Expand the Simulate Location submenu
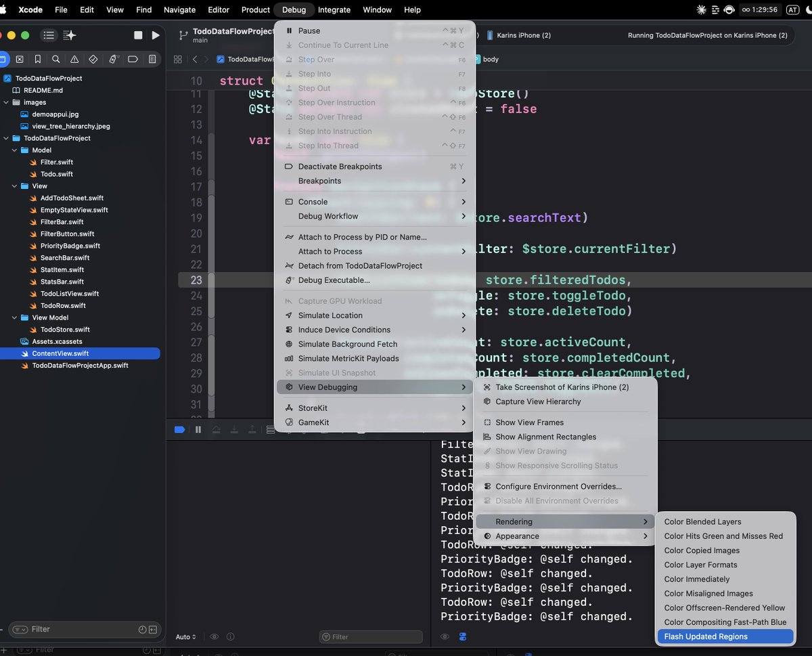 375,315
